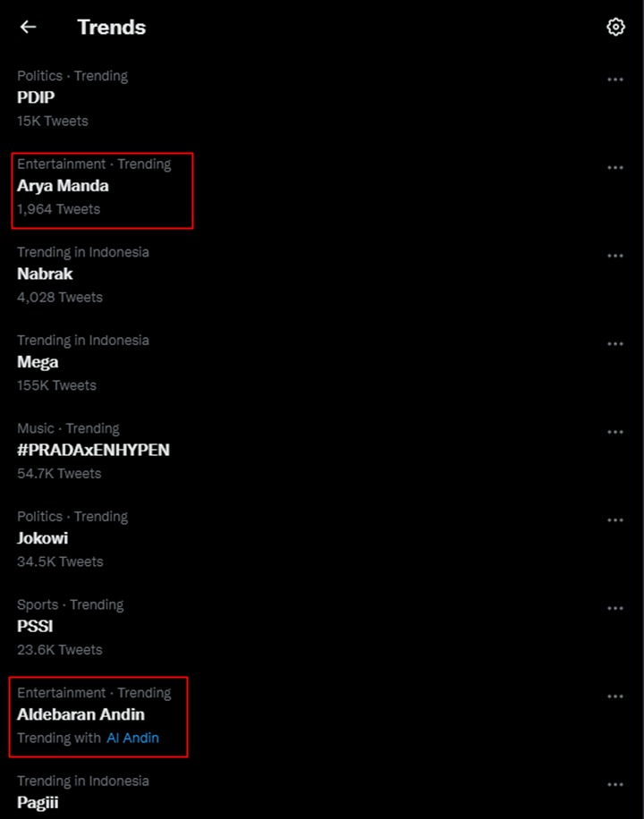The height and width of the screenshot is (819, 644).
Task: Open more options for Pagiii trend
Action: [x=615, y=785]
